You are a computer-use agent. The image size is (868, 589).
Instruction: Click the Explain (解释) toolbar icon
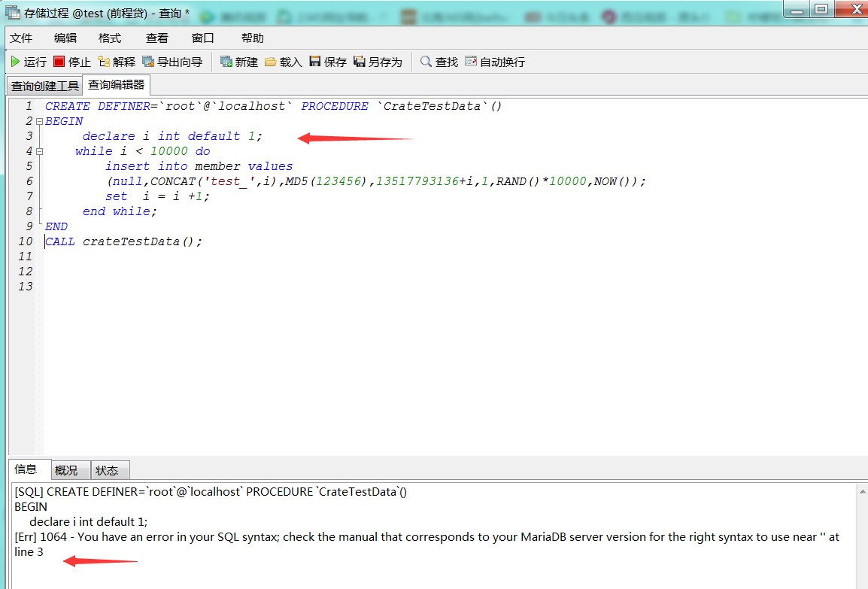104,62
